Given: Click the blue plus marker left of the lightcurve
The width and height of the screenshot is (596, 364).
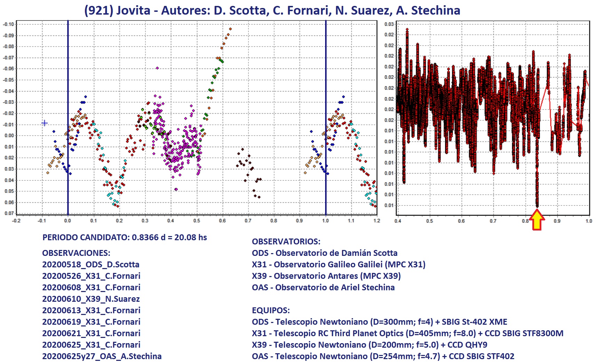Looking at the screenshot, I should (45, 123).
